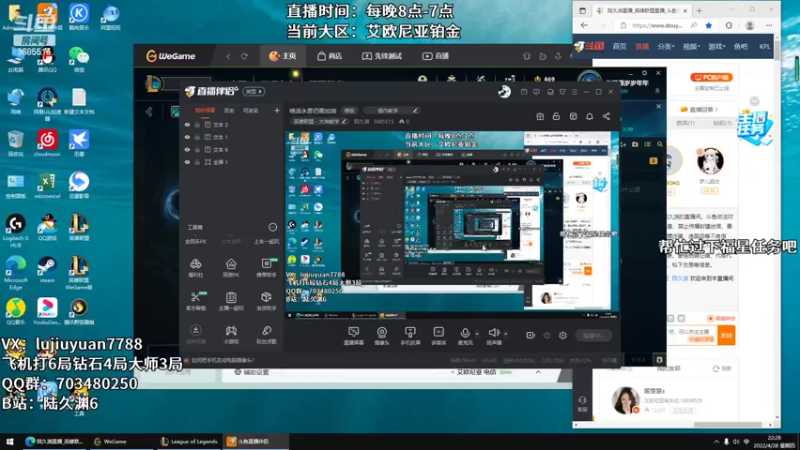Open WeGame 直播 tab
The width and height of the screenshot is (800, 450).
pyautogui.click(x=436, y=56)
